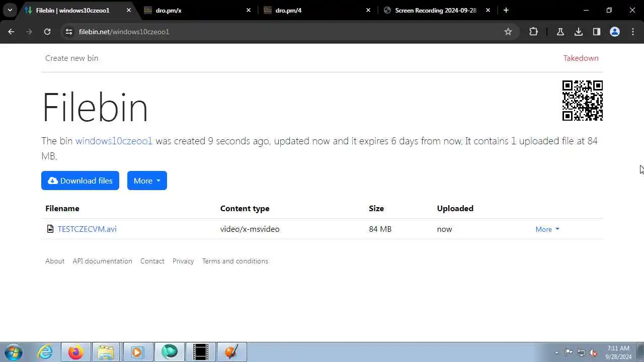Launch Firefox from the taskbar
Screen dimensions: 644x362
76,352
